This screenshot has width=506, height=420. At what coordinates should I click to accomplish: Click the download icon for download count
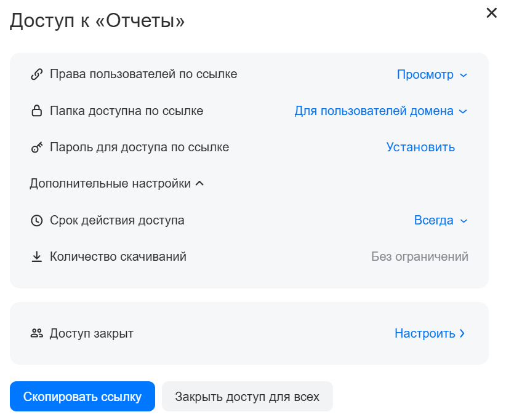(x=36, y=256)
